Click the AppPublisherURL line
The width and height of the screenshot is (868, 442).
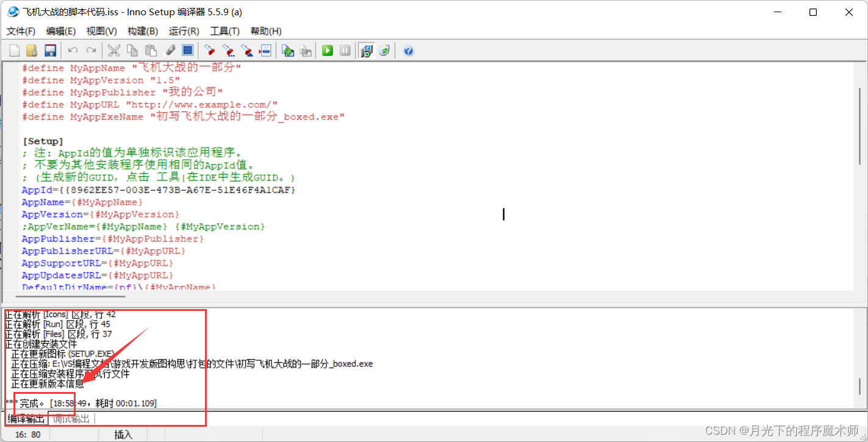104,251
